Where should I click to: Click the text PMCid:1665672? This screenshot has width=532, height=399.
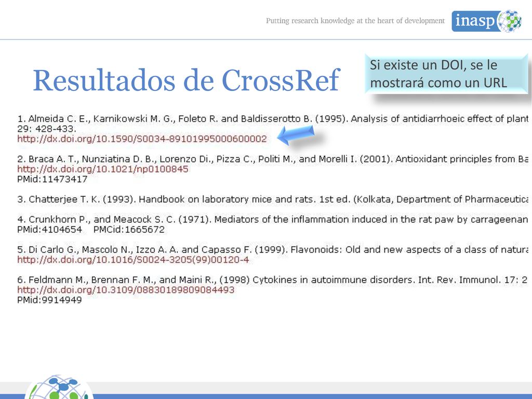pos(129,230)
